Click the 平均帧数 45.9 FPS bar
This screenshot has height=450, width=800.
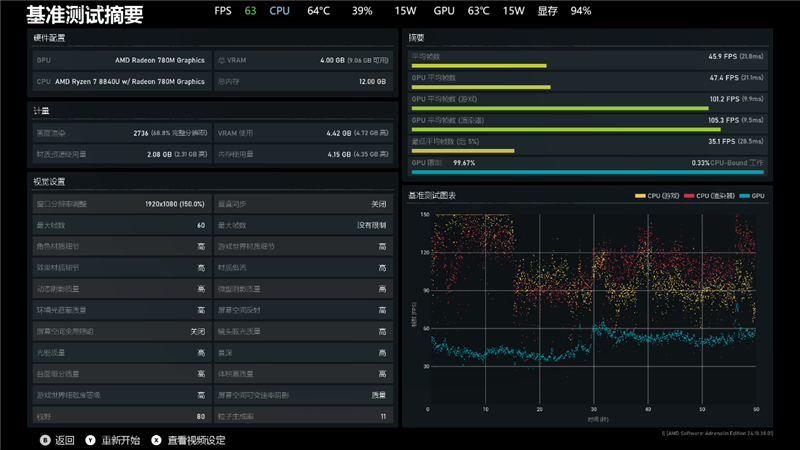pos(479,66)
